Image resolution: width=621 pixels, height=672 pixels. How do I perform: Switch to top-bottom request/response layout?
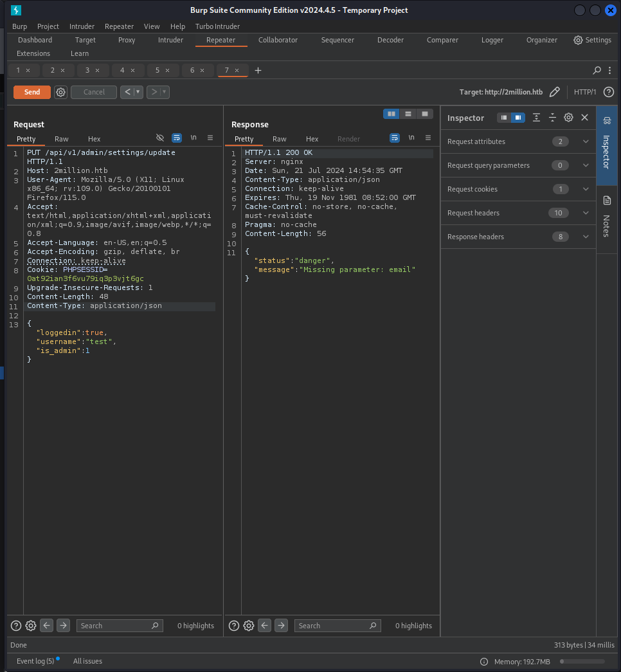tap(408, 114)
